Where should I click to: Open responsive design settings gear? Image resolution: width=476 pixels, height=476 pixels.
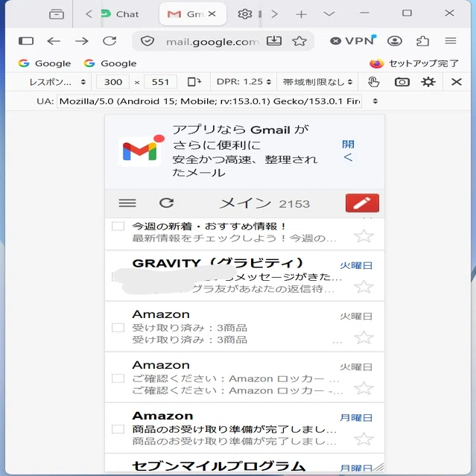tap(428, 82)
